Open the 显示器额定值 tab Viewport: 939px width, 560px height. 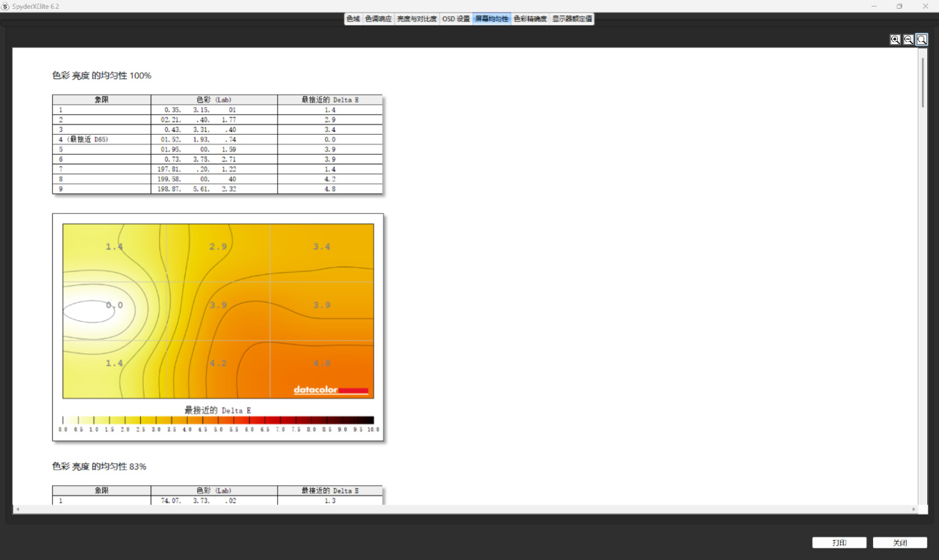(x=572, y=19)
